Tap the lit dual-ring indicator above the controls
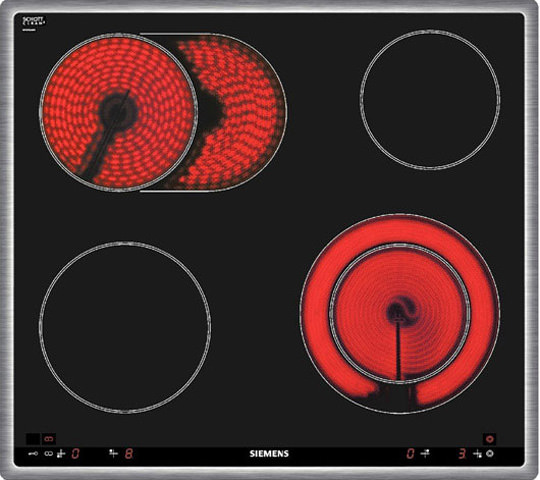The image size is (540, 480). coord(490,439)
